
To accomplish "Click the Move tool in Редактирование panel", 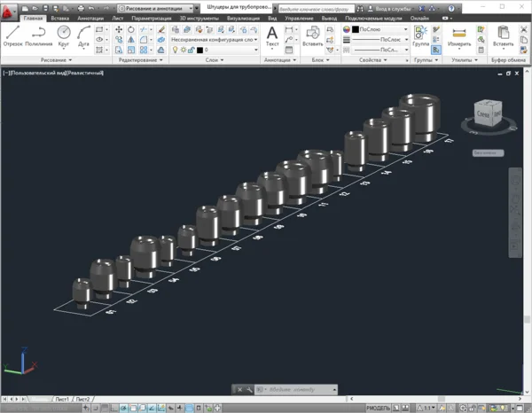I will click(119, 29).
